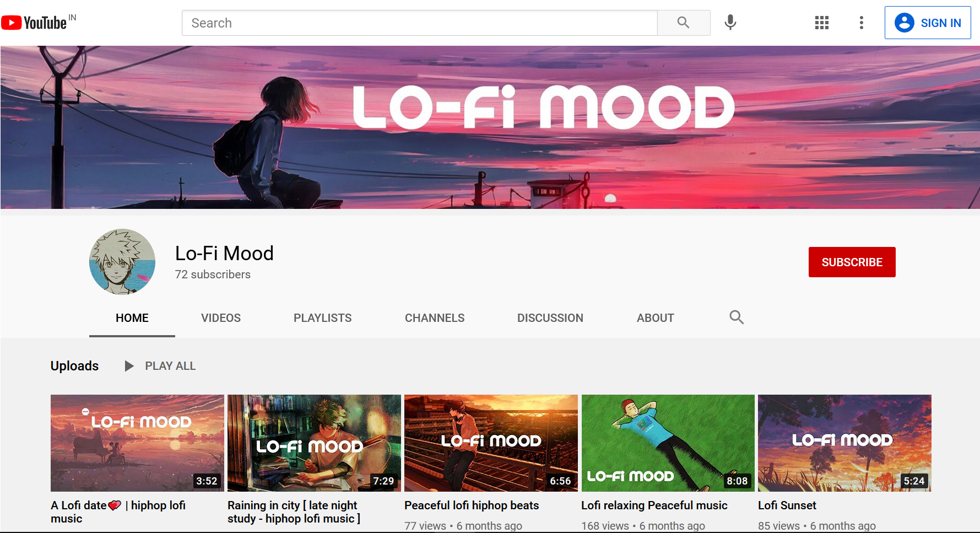
Task: Click the 'Peaceful lofi hiphop beats' title
Action: [x=472, y=505]
